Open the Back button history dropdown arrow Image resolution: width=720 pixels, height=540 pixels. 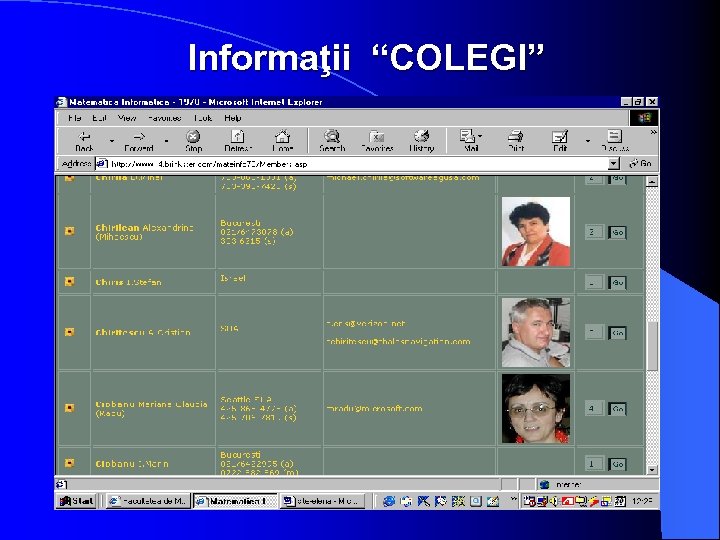pos(112,141)
